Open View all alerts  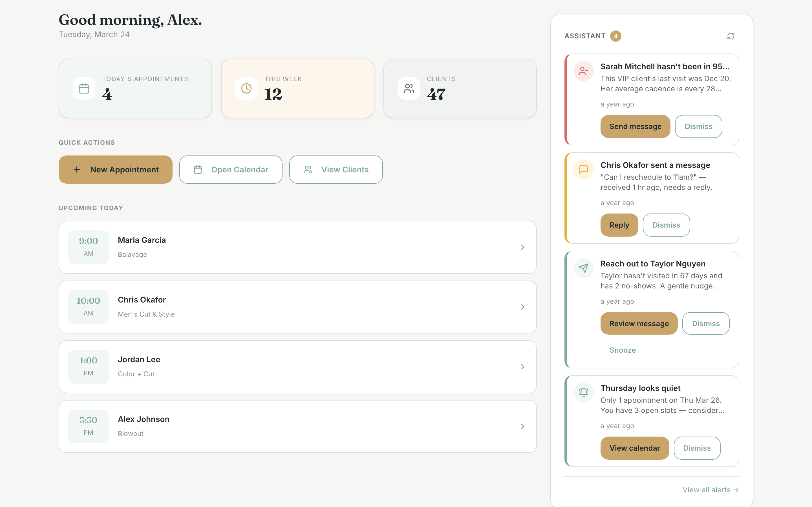tap(710, 490)
